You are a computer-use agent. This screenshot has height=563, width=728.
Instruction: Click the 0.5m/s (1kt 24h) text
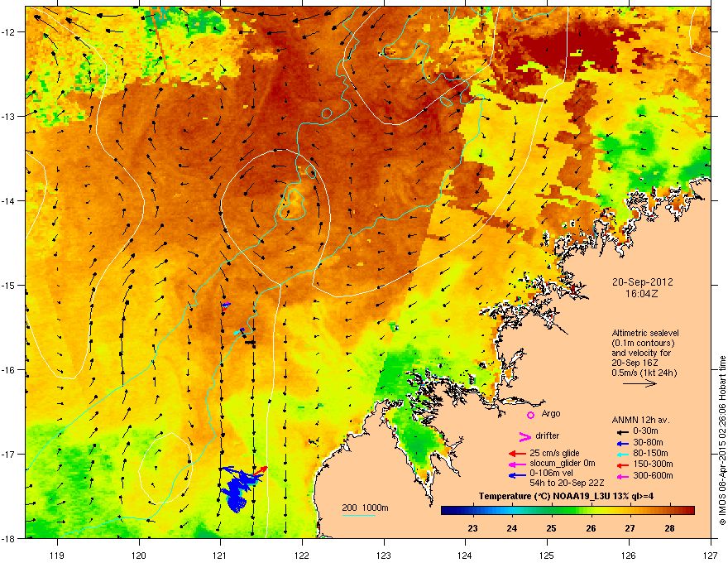click(x=644, y=373)
